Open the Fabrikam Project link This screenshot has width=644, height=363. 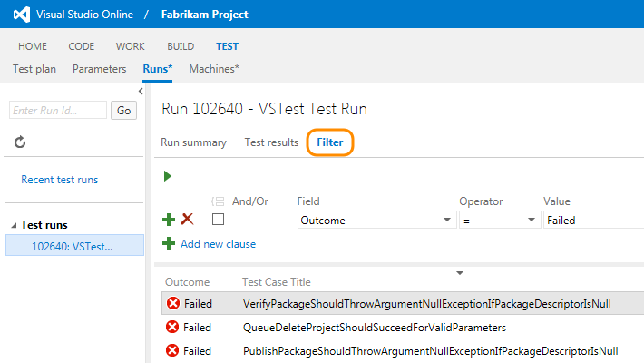coord(204,15)
